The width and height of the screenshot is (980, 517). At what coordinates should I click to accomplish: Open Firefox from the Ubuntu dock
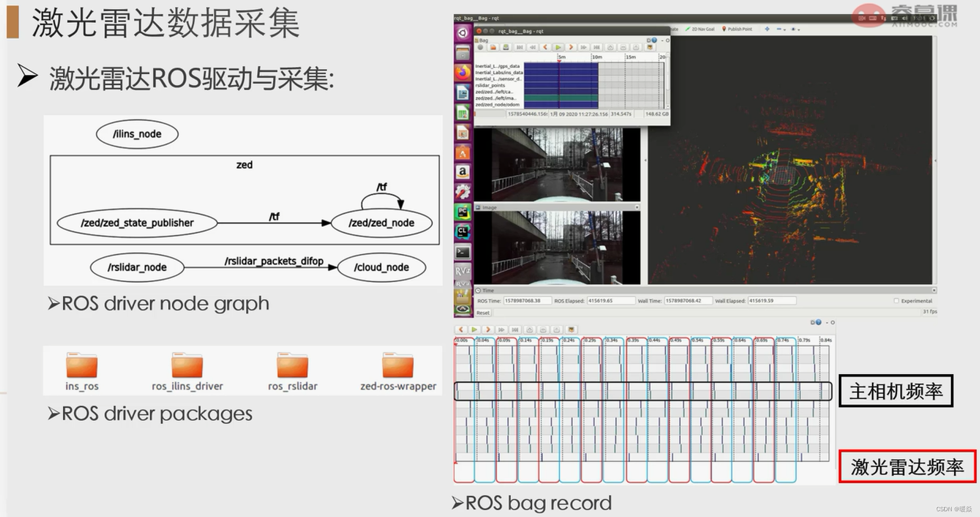point(463,72)
